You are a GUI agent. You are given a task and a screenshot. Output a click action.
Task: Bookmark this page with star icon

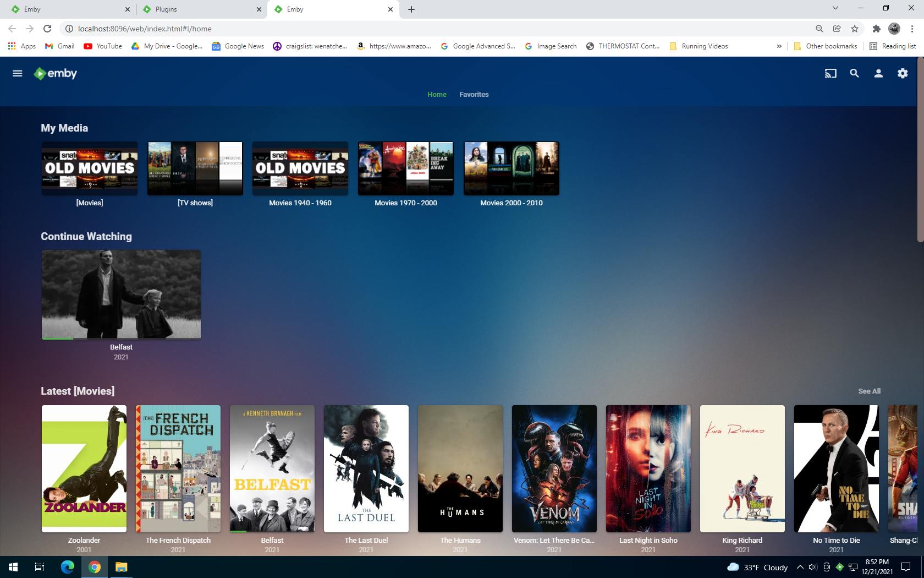[x=855, y=29]
